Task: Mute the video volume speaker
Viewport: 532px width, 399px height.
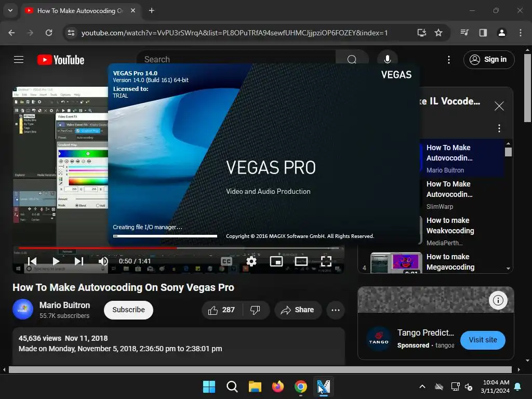Action: click(x=103, y=261)
